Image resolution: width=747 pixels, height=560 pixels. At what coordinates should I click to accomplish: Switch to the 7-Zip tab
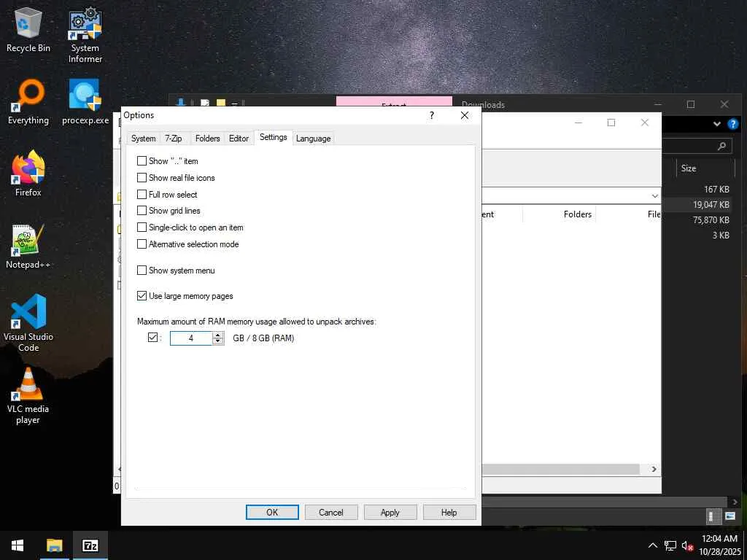click(x=174, y=138)
